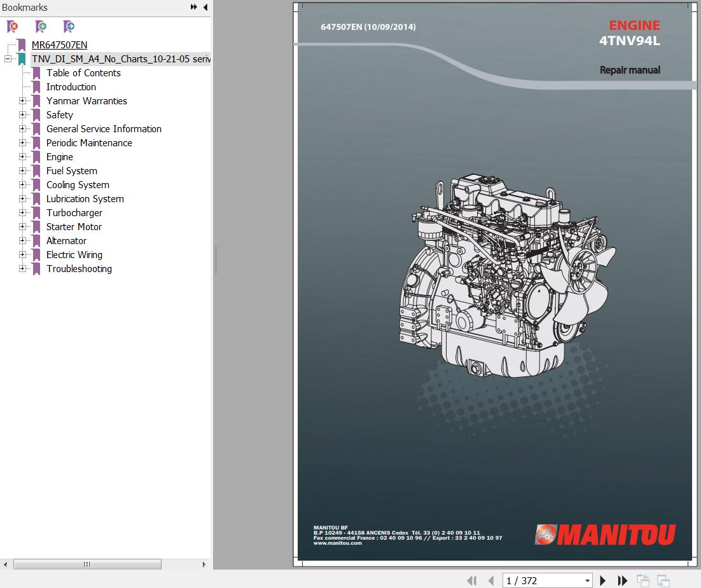Screen dimensions: 701x588
Task: Expand the Periodic Maintenance bookmark
Action: tap(22, 143)
